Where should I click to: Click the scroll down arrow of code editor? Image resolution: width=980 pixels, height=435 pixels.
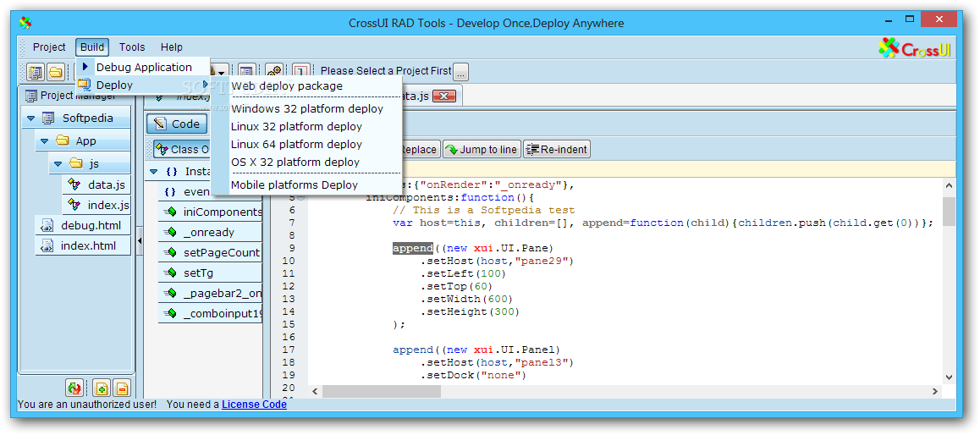[949, 377]
